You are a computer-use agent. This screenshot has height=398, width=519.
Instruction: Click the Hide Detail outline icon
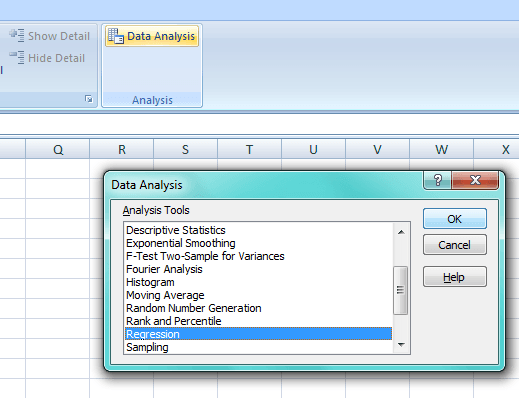17,57
